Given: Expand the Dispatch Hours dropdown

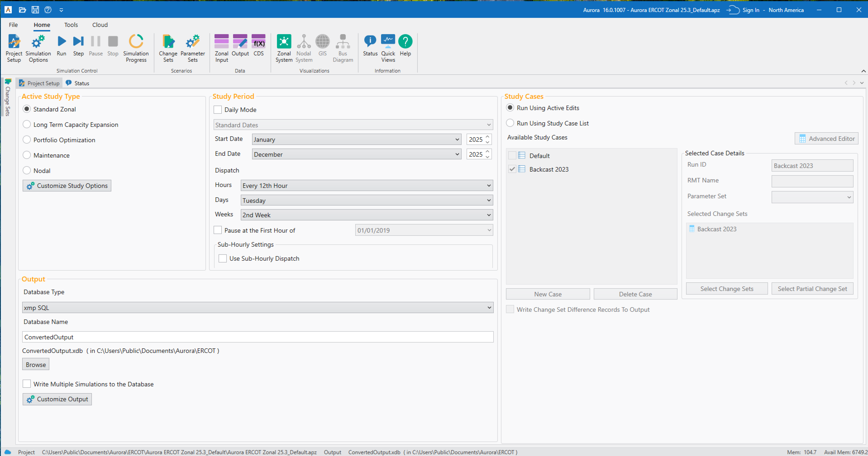Looking at the screenshot, I should (367, 186).
